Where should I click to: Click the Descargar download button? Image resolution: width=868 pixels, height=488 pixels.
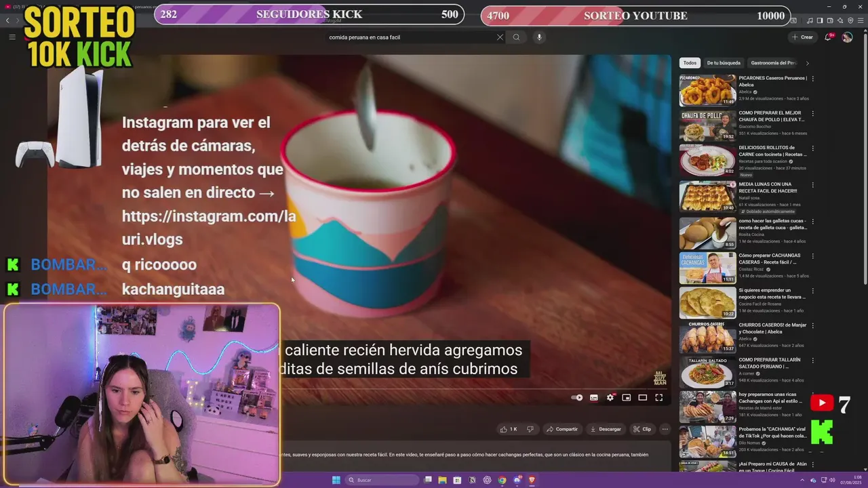tap(606, 429)
